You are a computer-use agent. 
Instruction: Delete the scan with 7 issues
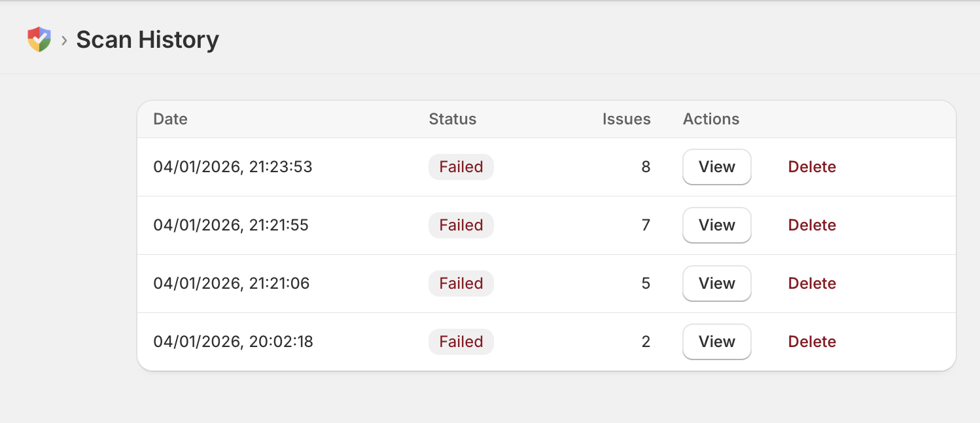(812, 225)
